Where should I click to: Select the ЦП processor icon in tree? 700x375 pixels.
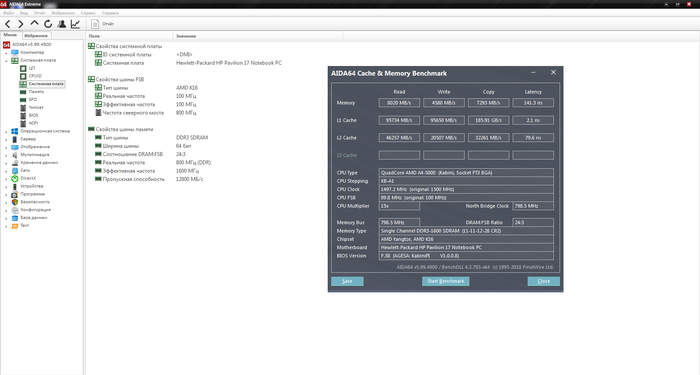[x=23, y=68]
